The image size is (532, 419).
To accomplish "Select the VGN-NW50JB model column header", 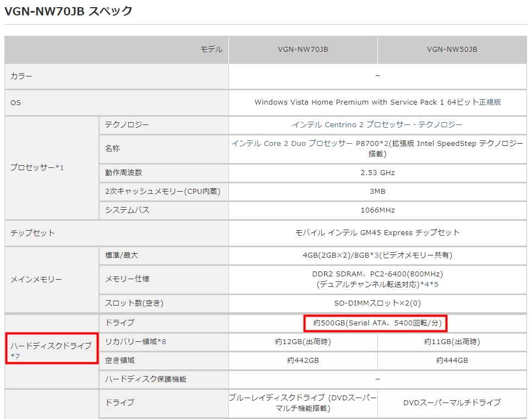I will tap(452, 50).
